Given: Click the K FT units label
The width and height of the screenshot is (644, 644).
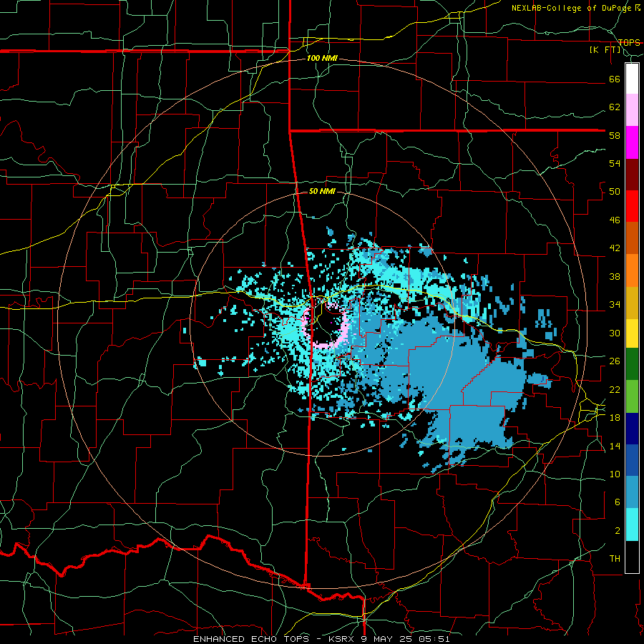Looking at the screenshot, I should [x=605, y=50].
